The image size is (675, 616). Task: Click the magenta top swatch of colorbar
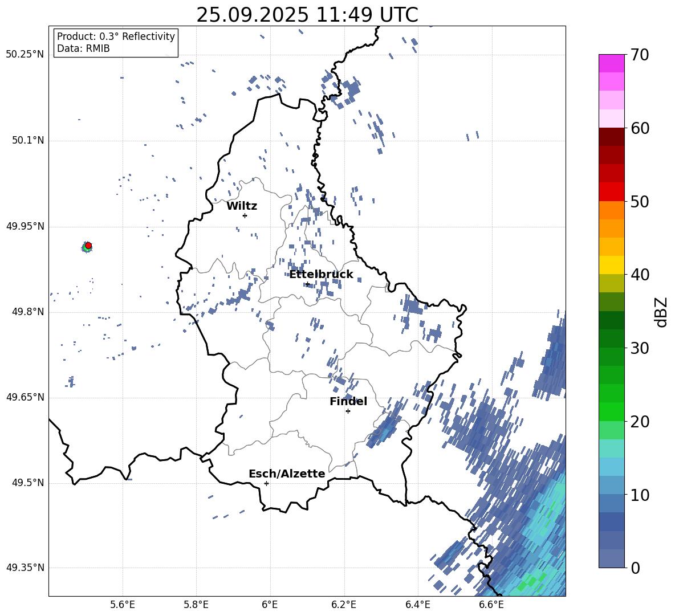tap(611, 63)
